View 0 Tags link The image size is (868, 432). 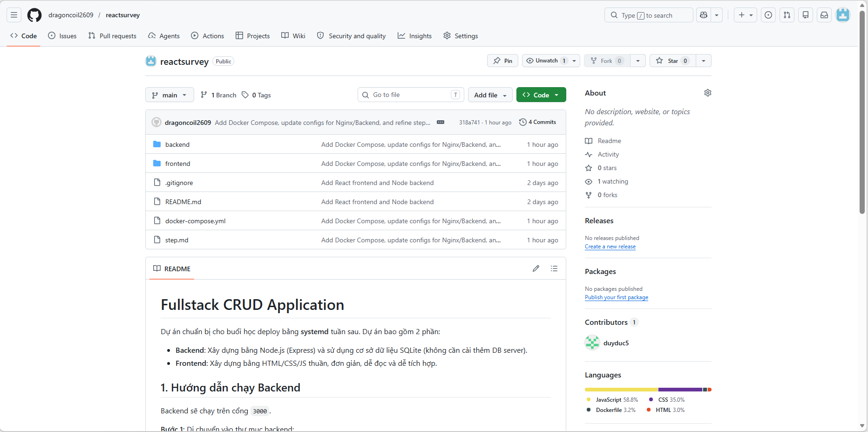click(256, 95)
